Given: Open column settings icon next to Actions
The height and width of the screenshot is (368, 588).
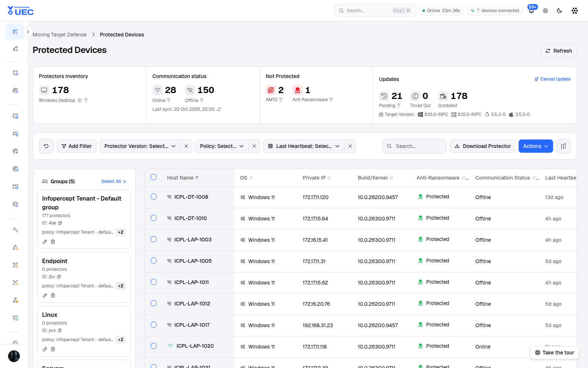Looking at the screenshot, I should pyautogui.click(x=563, y=146).
